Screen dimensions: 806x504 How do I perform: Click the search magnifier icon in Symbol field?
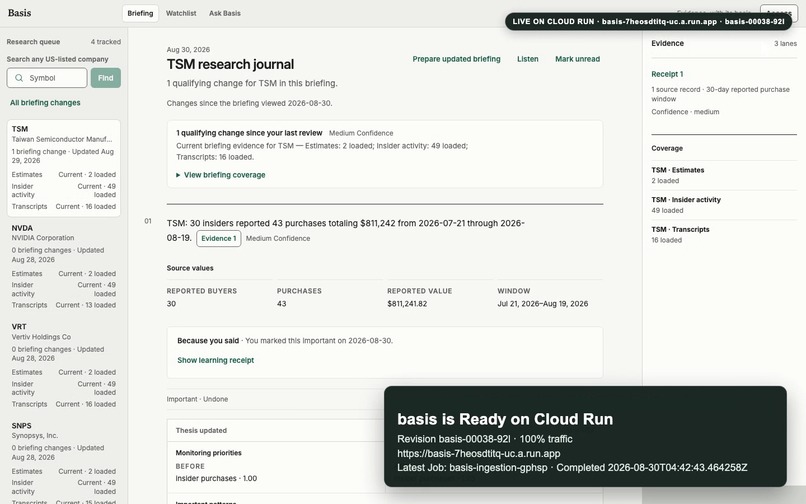coord(19,78)
